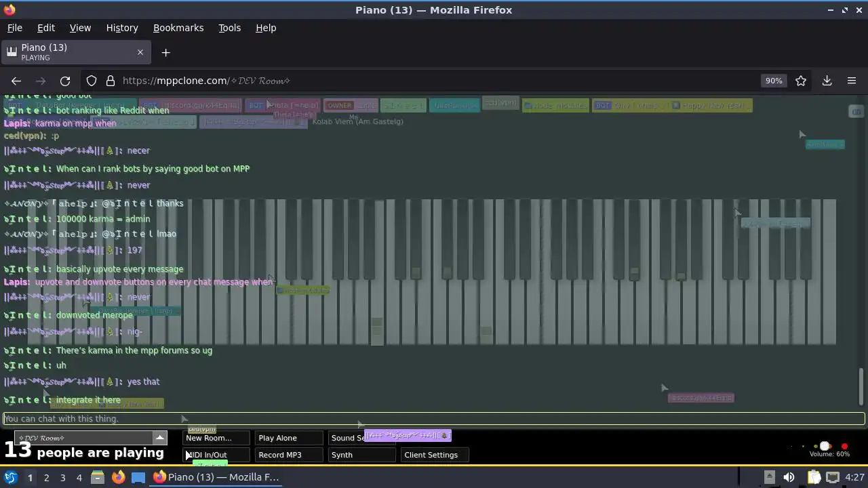This screenshot has width=868, height=488.
Task: Select the Piano (13) PLAYING tab
Action: 75,52
